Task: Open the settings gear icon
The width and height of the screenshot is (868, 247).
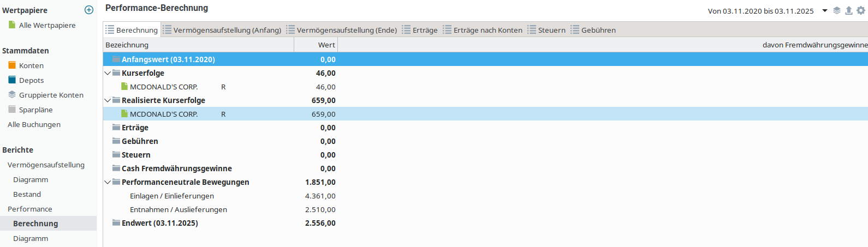Action: (861, 10)
